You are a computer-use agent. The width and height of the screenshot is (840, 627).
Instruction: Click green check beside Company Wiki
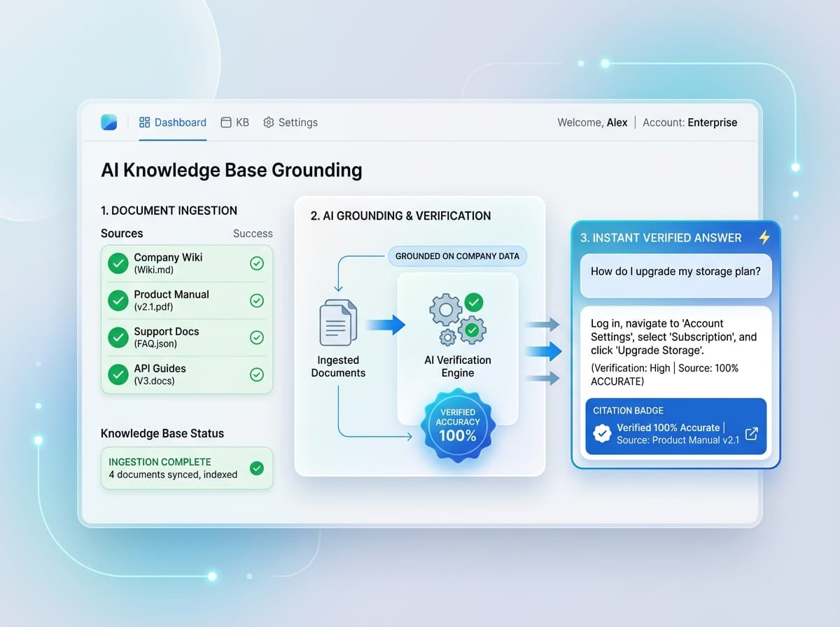pyautogui.click(x=118, y=263)
